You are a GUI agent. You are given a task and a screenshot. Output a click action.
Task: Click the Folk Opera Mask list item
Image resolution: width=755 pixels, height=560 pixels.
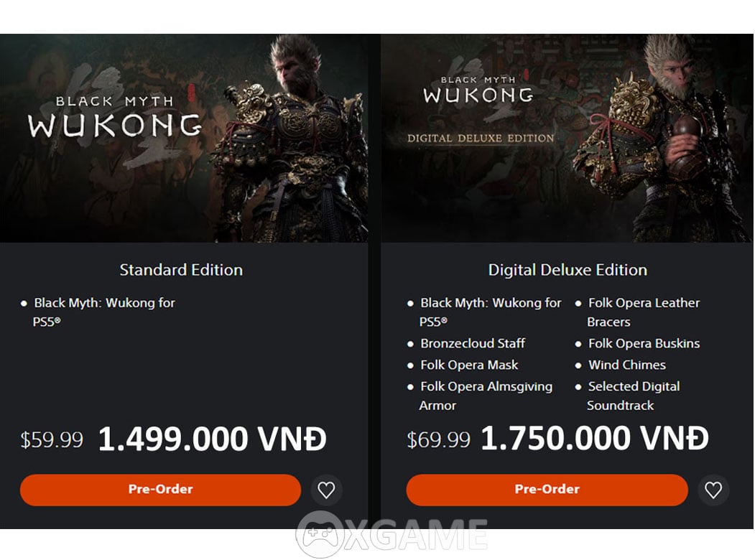pos(463,365)
